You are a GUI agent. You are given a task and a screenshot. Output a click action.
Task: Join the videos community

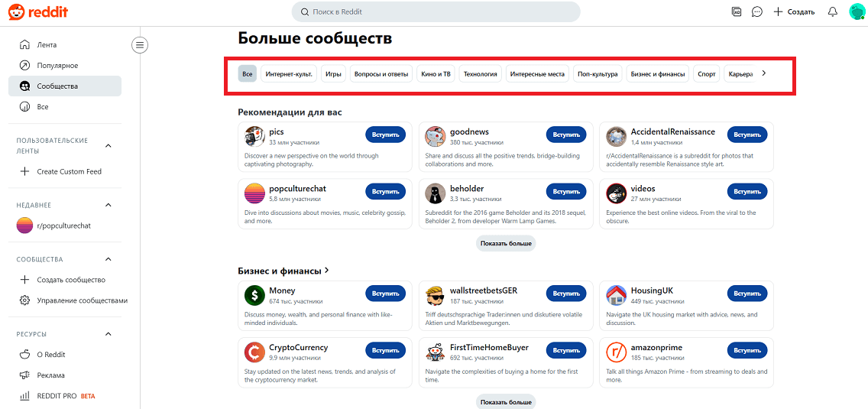point(747,191)
